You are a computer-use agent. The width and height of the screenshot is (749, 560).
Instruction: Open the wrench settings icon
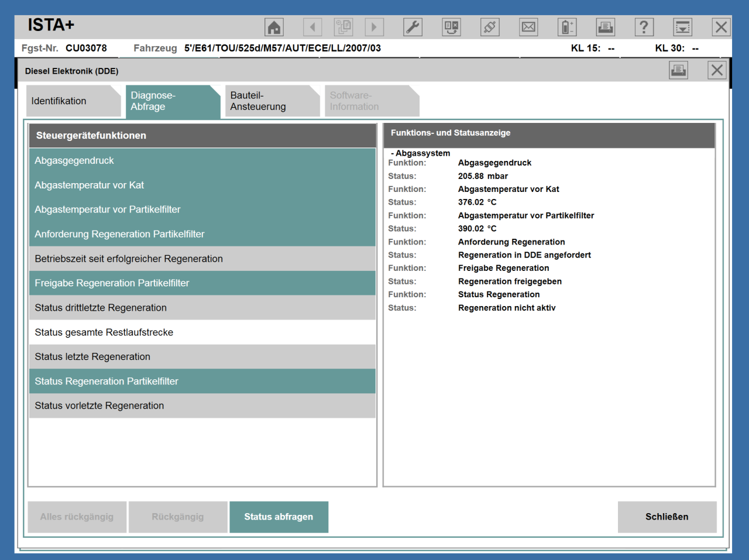[x=413, y=27]
